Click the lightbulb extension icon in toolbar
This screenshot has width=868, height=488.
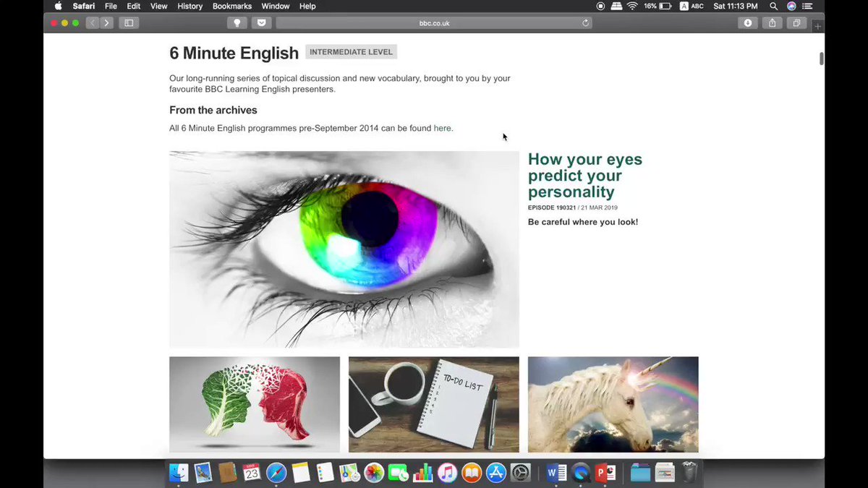click(237, 23)
